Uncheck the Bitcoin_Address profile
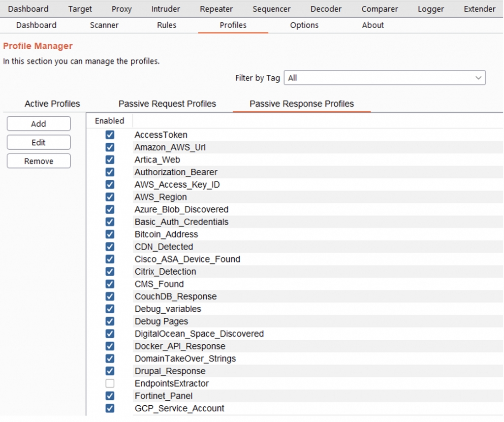 (110, 234)
